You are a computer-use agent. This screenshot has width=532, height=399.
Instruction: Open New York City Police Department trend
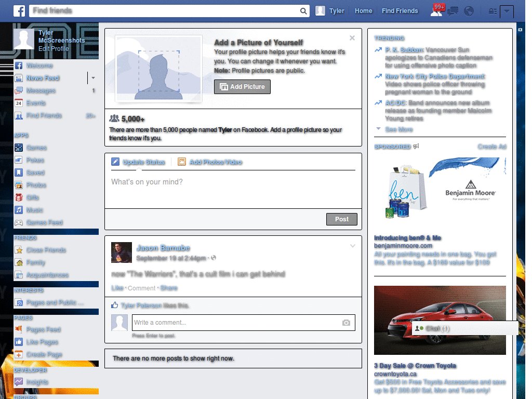pyautogui.click(x=435, y=76)
